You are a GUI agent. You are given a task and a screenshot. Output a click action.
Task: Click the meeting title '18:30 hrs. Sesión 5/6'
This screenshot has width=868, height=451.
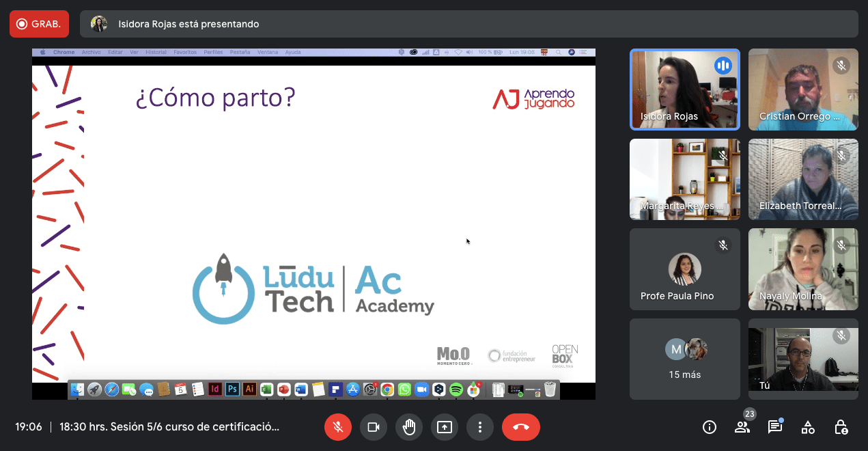pos(169,427)
